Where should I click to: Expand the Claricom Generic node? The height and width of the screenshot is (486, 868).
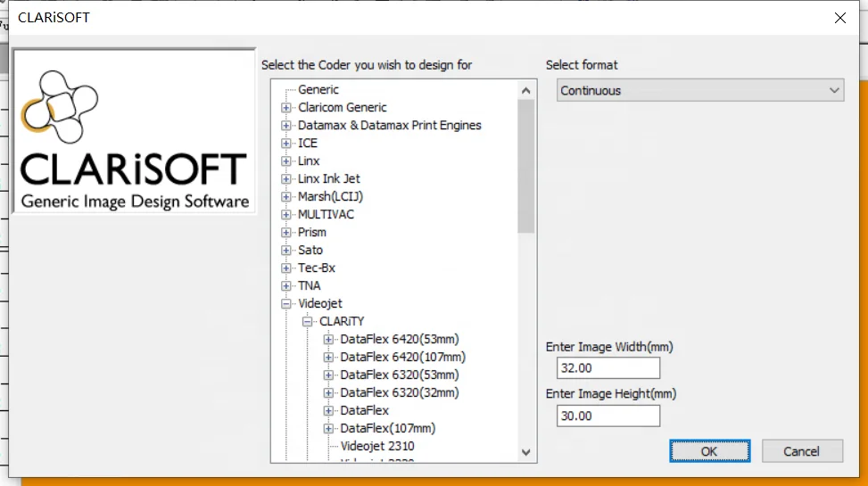286,108
